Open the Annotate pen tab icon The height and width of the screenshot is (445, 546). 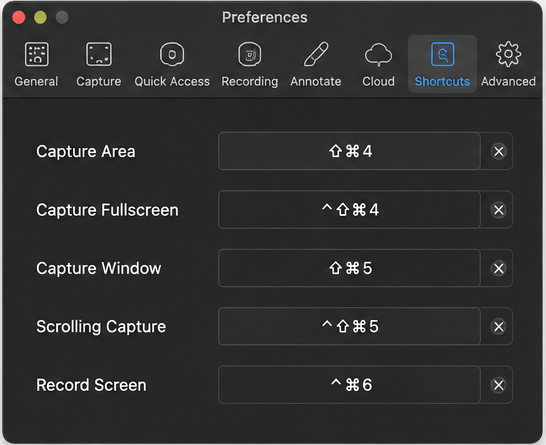tap(316, 54)
